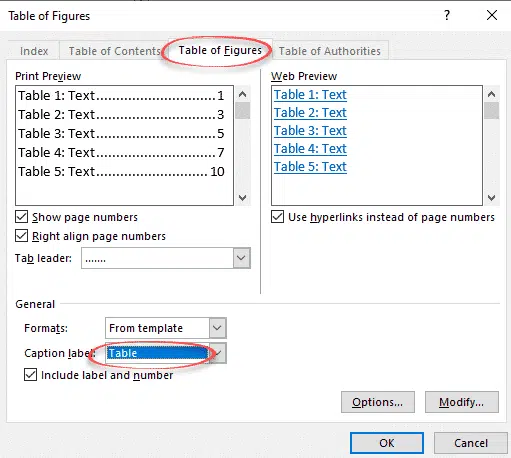
Task: Expand the Formats dropdown arrow
Action: (217, 328)
